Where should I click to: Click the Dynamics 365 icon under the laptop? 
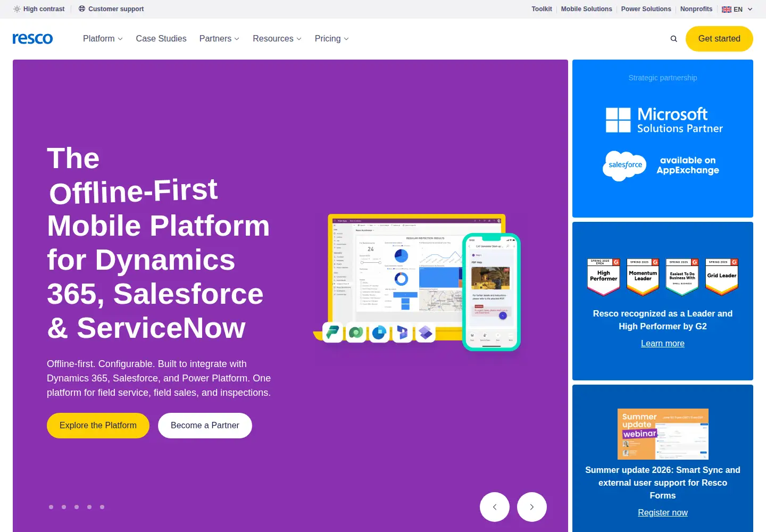(402, 332)
